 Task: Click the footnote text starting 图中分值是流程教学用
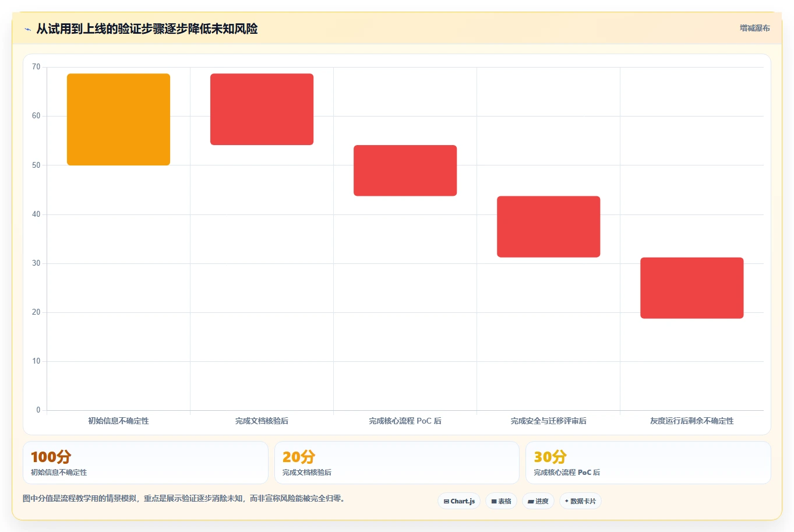[x=183, y=499]
